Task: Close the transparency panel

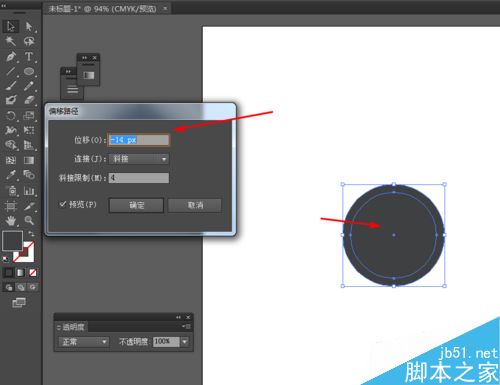Action: click(x=188, y=317)
